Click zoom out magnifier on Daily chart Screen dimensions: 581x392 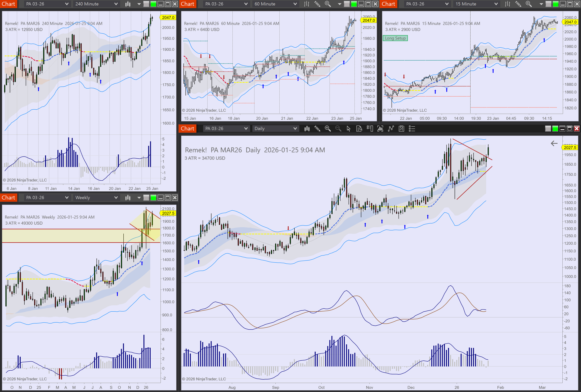click(338, 129)
